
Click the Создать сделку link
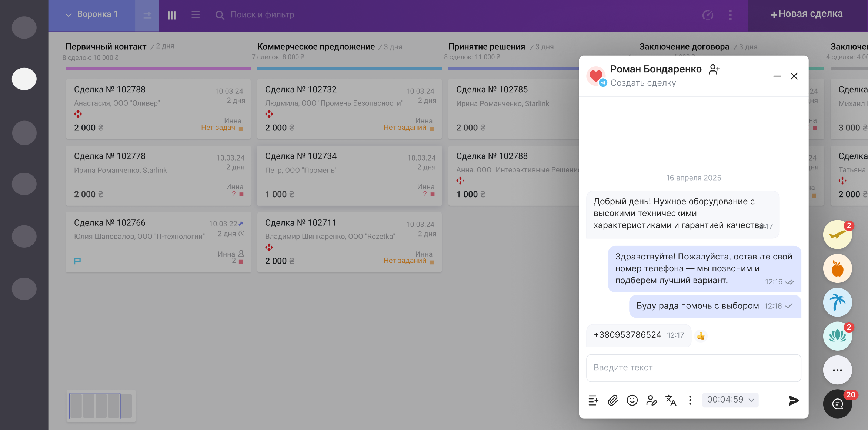[643, 83]
